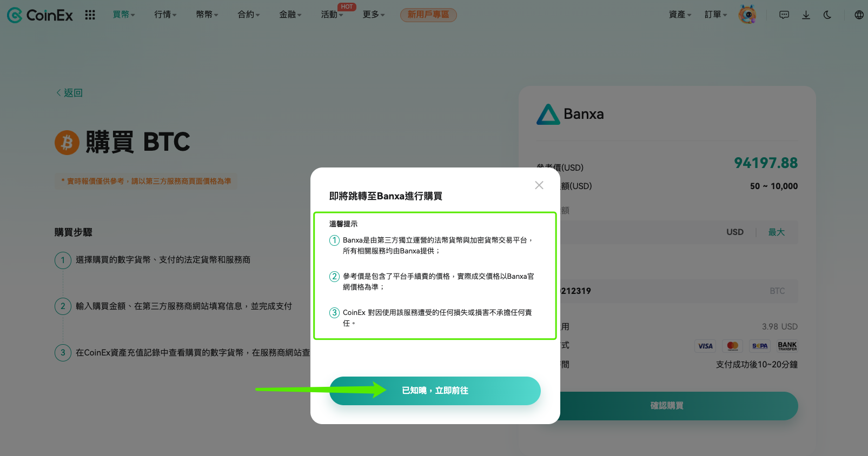868x456 pixels.
Task: Click the Bitcoin BTC coin icon
Action: tap(67, 143)
